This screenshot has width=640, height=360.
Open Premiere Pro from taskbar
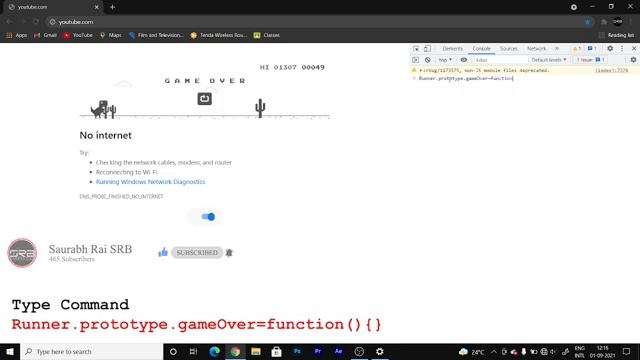click(x=318, y=351)
